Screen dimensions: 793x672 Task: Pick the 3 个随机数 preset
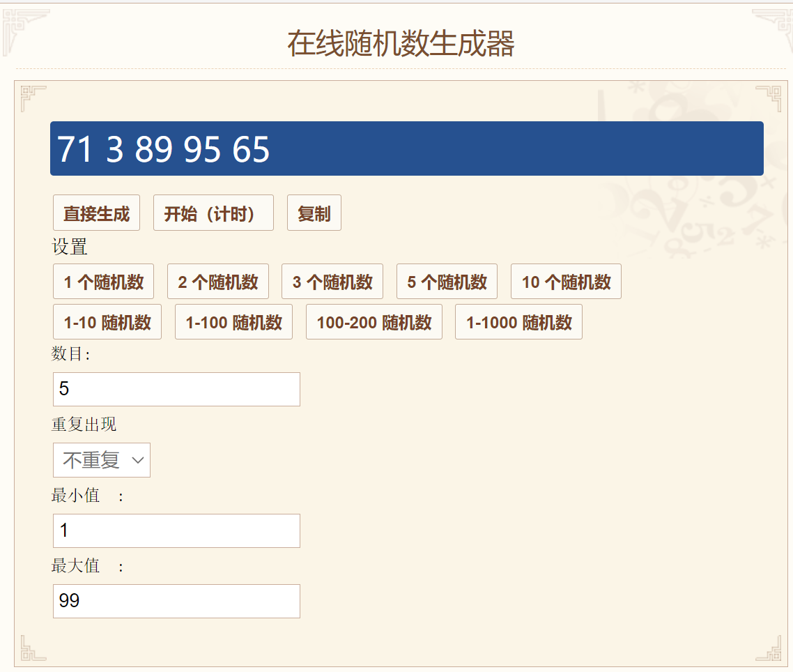point(332,282)
